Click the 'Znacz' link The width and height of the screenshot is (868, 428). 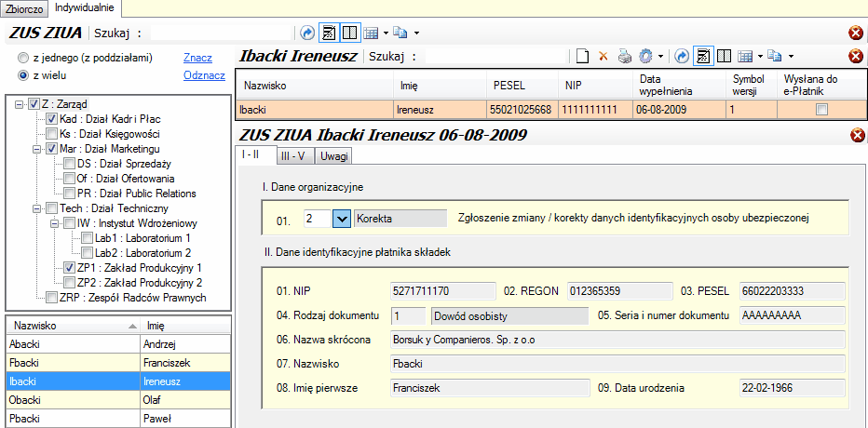point(197,58)
